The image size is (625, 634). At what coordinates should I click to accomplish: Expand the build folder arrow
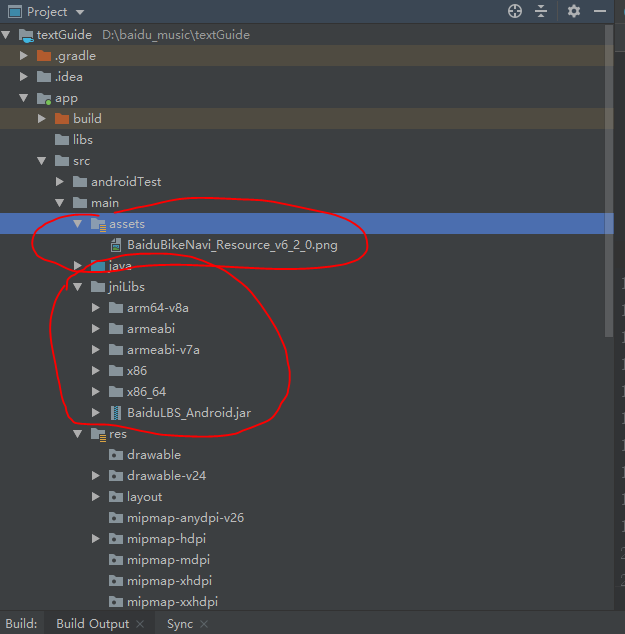click(41, 119)
